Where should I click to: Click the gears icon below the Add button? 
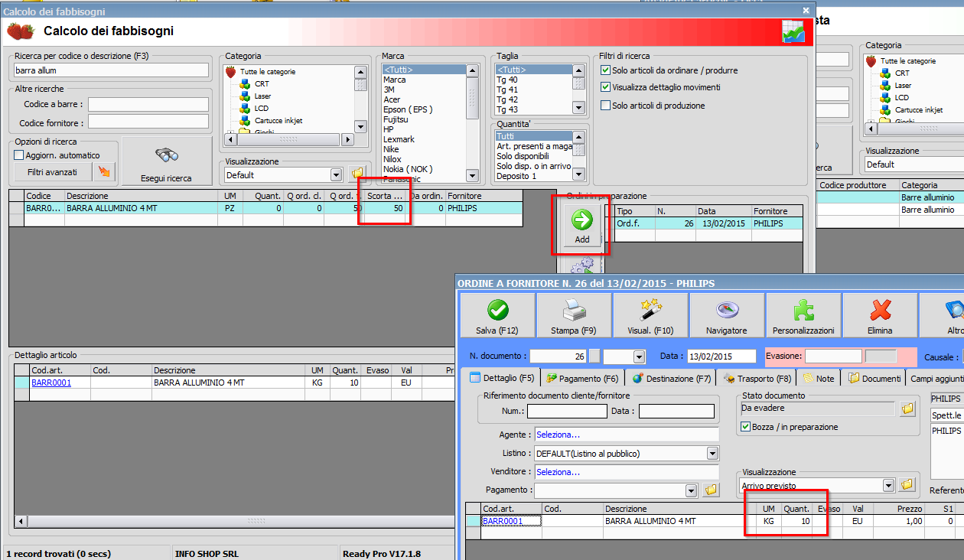pyautogui.click(x=582, y=265)
